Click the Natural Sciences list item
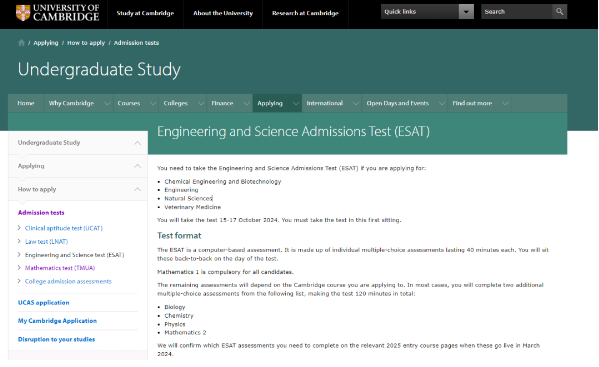Viewport: 599px width, 367px height. (x=188, y=199)
